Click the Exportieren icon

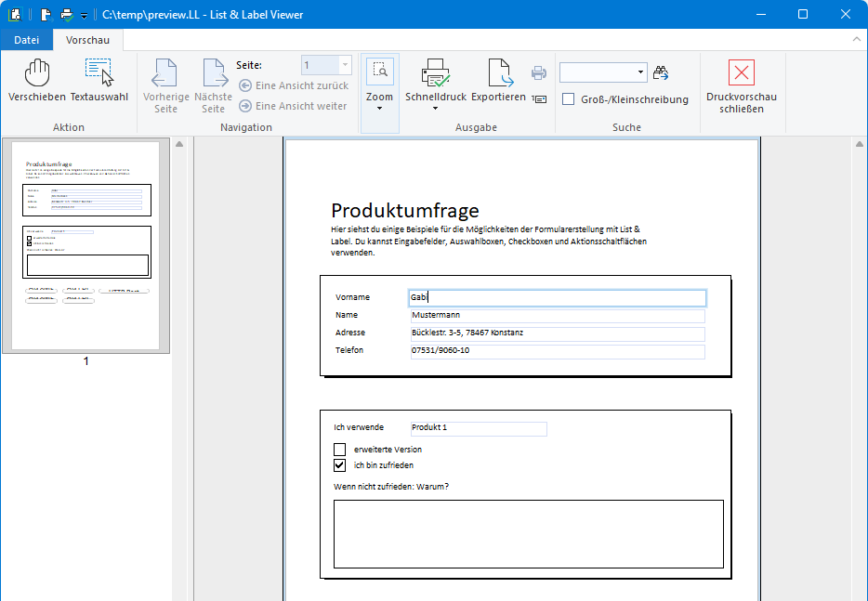point(499,74)
